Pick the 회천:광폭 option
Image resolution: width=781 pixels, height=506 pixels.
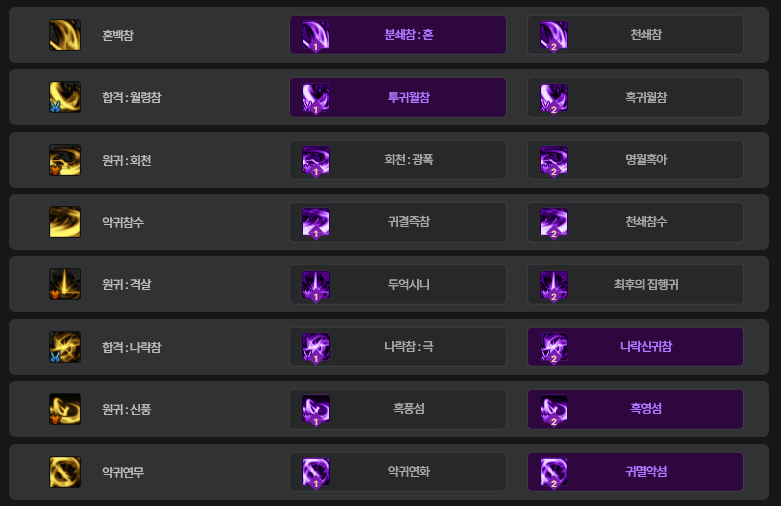398,160
